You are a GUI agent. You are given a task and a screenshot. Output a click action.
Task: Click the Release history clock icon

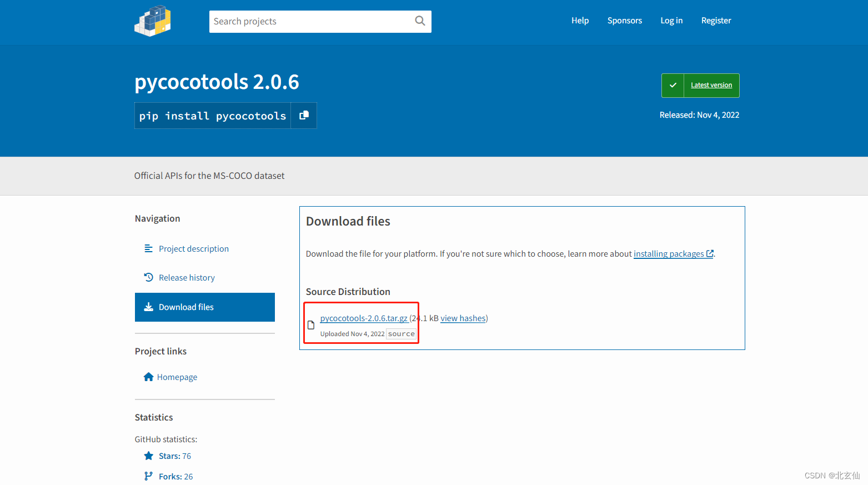pos(148,277)
